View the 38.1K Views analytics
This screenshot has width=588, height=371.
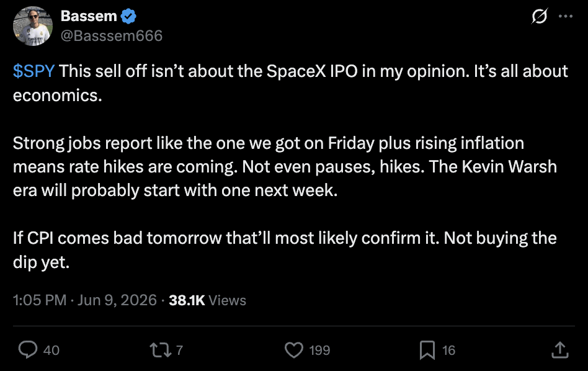pyautogui.click(x=207, y=300)
